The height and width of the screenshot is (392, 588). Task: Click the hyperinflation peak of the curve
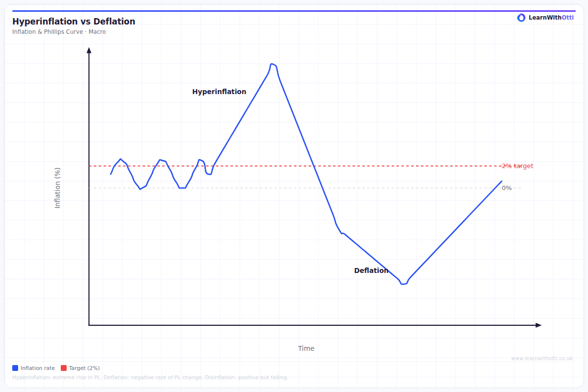click(x=272, y=64)
